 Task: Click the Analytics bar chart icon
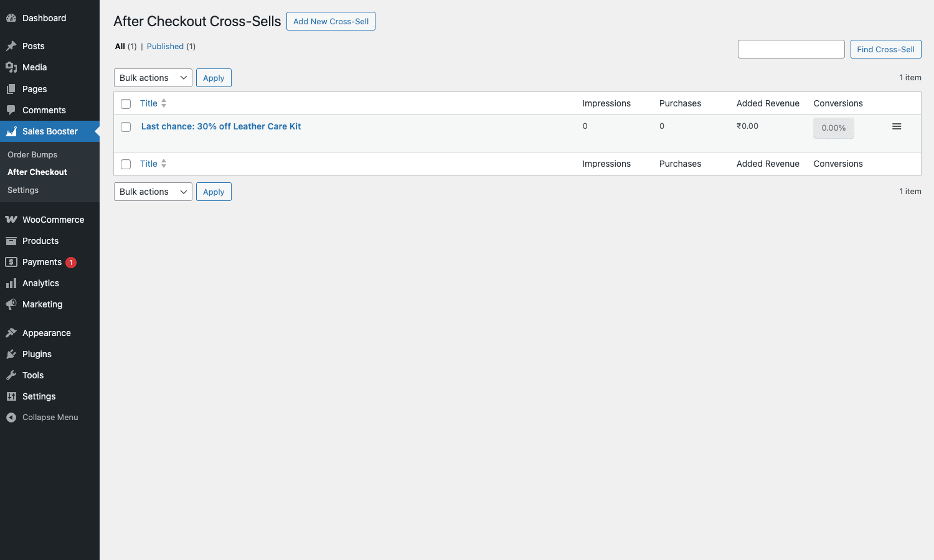click(x=11, y=283)
